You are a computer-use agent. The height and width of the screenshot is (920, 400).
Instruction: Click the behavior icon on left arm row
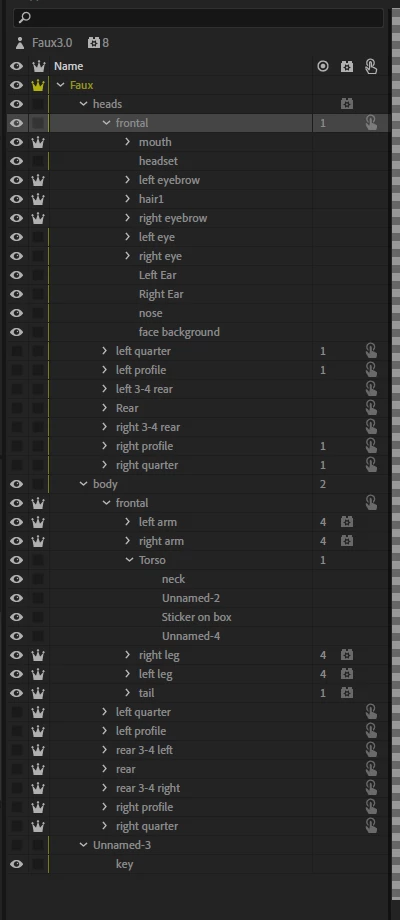347,522
